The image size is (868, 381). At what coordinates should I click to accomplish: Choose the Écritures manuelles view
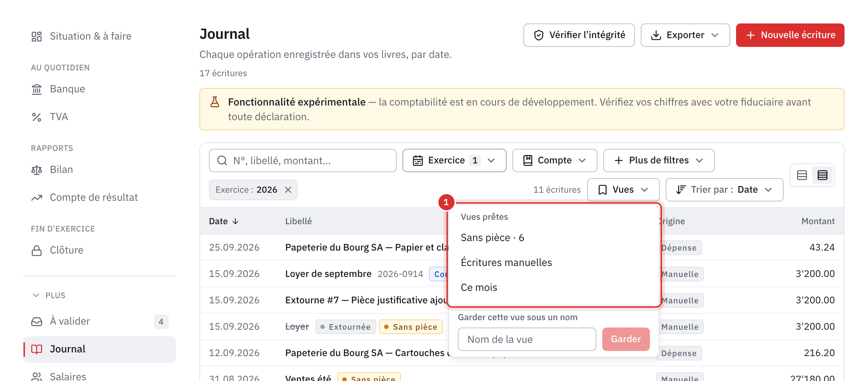[553, 263]
